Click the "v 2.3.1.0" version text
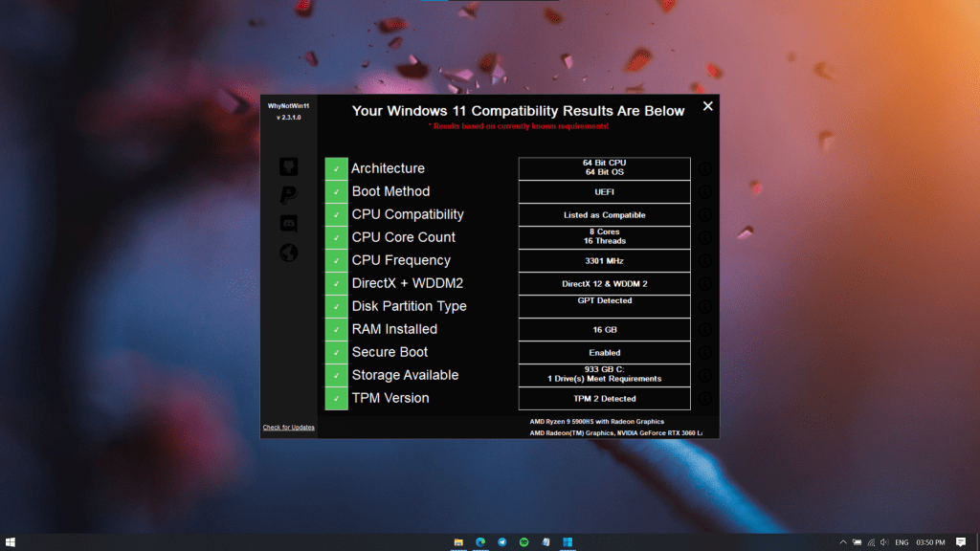The height and width of the screenshot is (551, 980). (x=288, y=118)
